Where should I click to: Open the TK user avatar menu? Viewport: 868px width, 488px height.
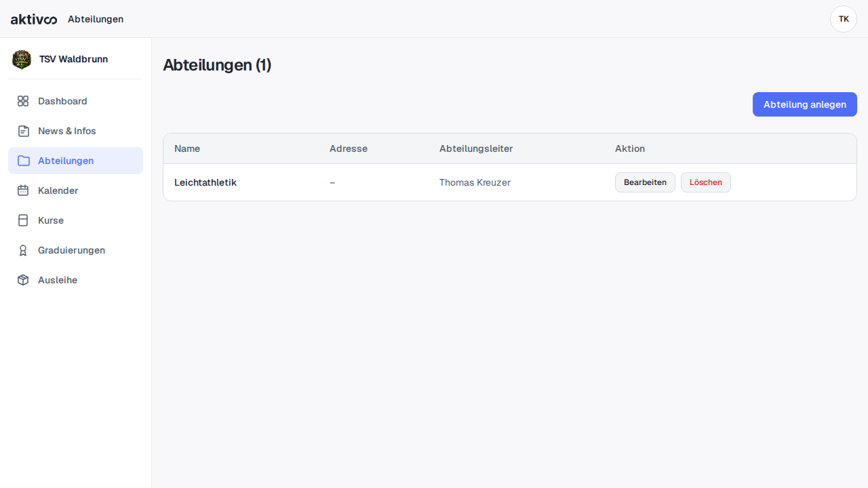[844, 19]
